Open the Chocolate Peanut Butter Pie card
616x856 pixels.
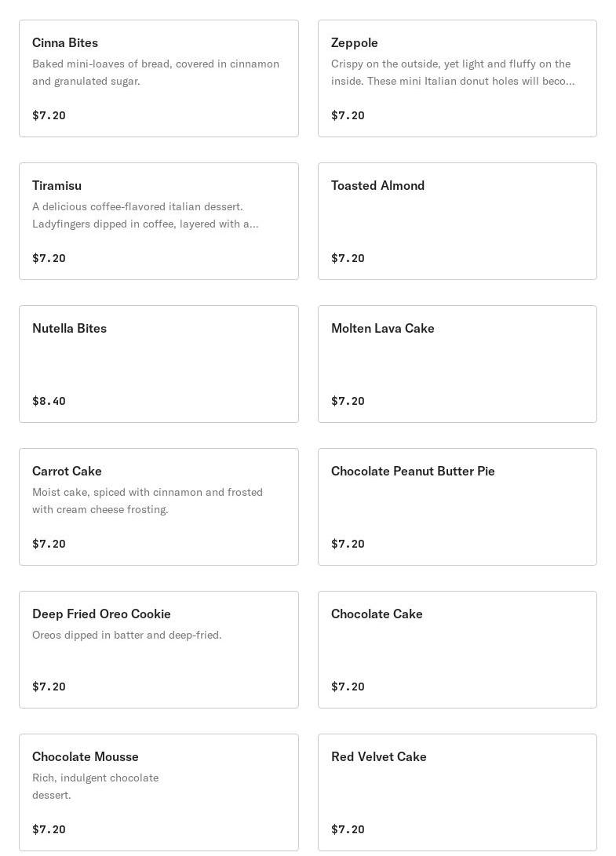click(457, 507)
